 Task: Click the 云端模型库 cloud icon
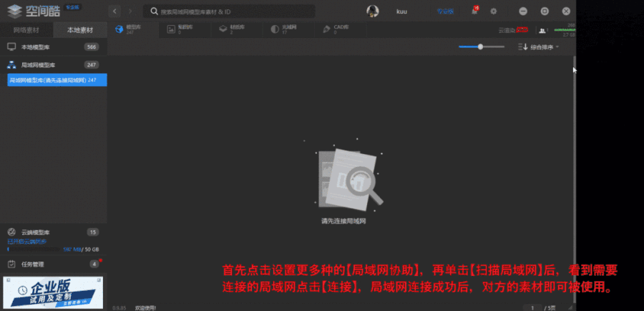pyautogui.click(x=11, y=232)
